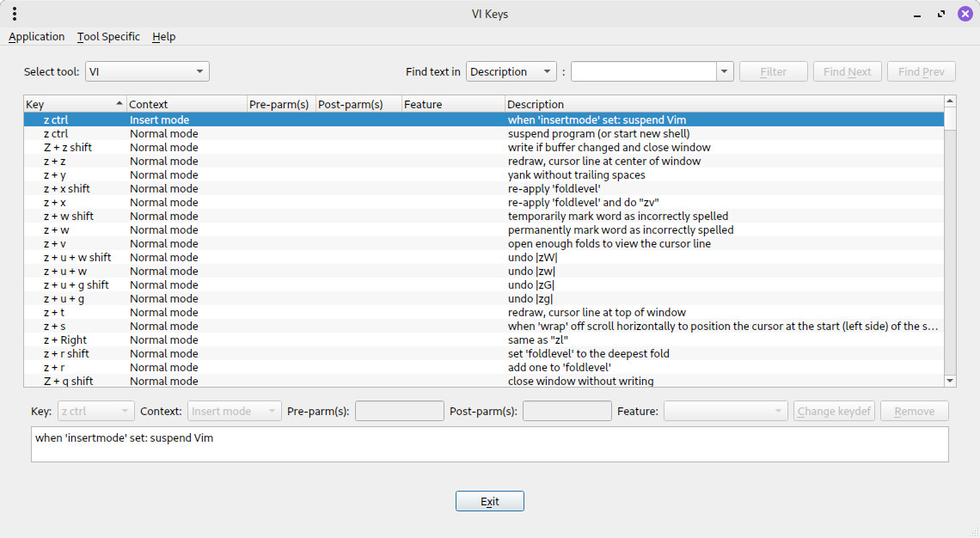Viewport: 980px width, 538px height.
Task: Sort by the Description column header
Action: [725, 104]
